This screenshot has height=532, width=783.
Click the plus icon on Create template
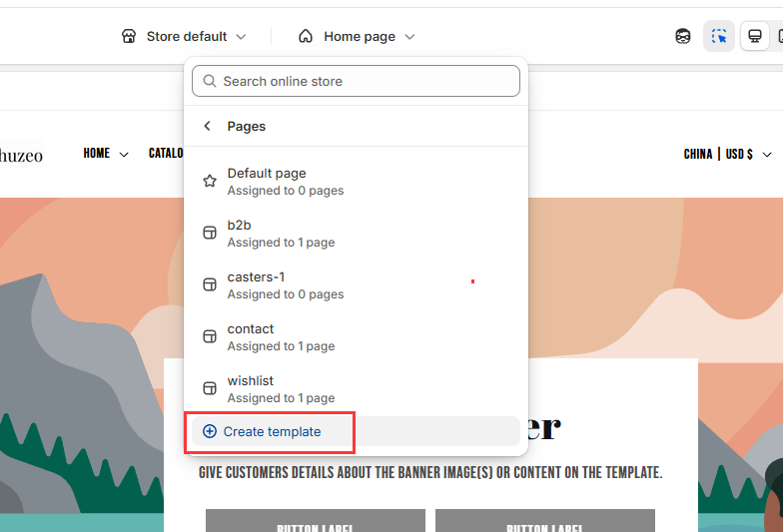click(210, 431)
